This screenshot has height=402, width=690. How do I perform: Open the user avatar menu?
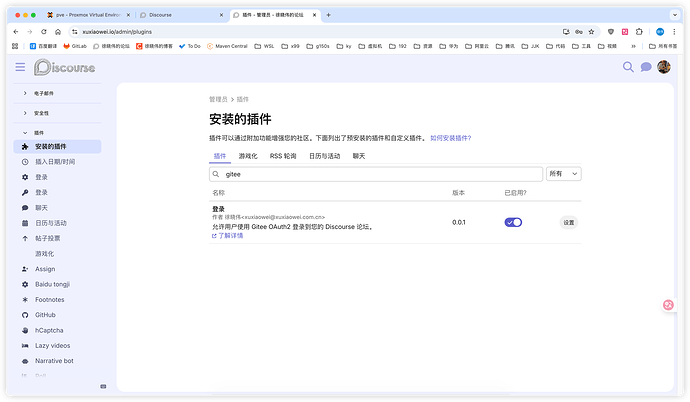click(x=663, y=67)
